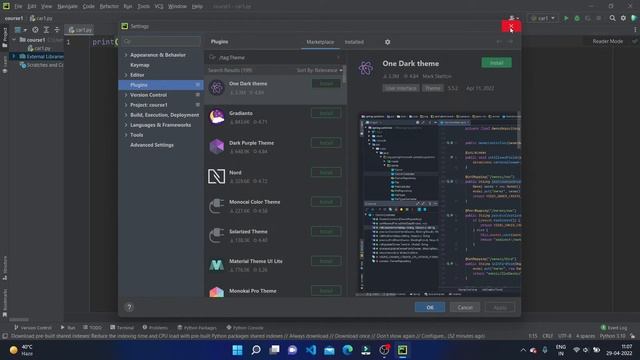Select Advanced Settings in tree
The width and height of the screenshot is (640, 360).
[152, 145]
